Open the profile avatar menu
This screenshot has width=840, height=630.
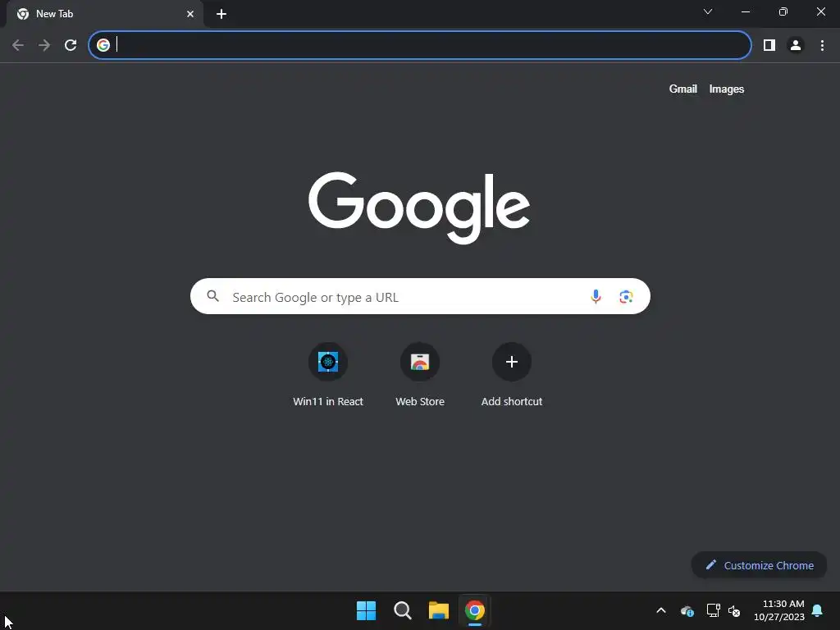click(x=796, y=45)
